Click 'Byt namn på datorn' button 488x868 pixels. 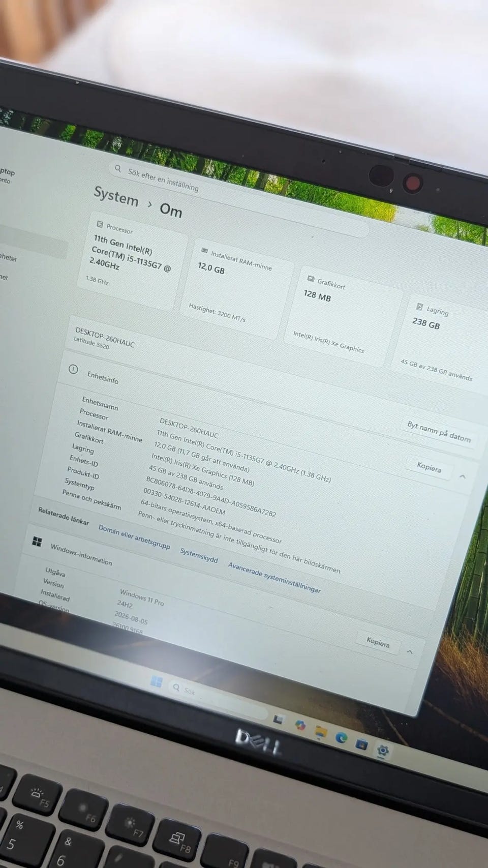click(439, 432)
